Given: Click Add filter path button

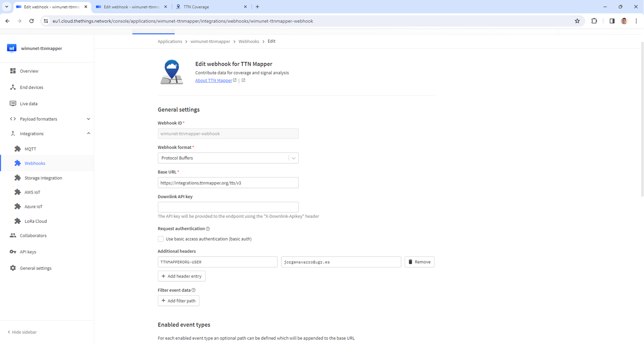Looking at the screenshot, I should (178, 301).
